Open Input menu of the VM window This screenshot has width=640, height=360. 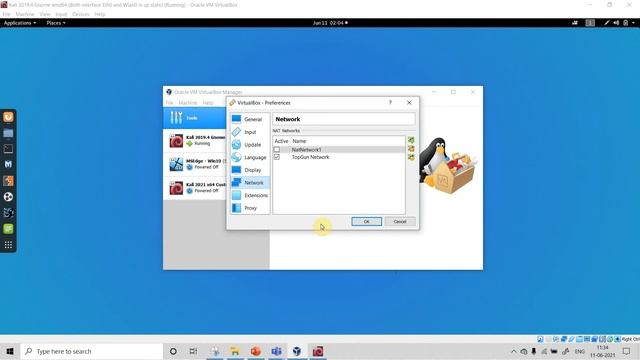pyautogui.click(x=61, y=14)
